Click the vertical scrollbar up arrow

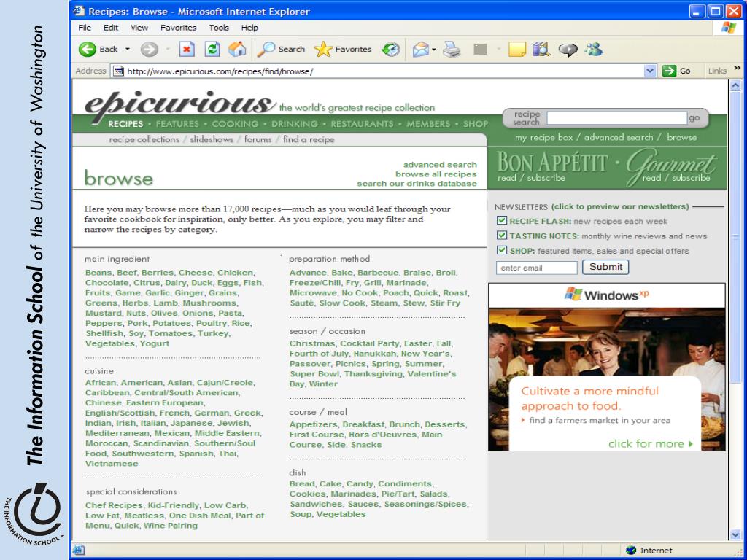coord(735,86)
